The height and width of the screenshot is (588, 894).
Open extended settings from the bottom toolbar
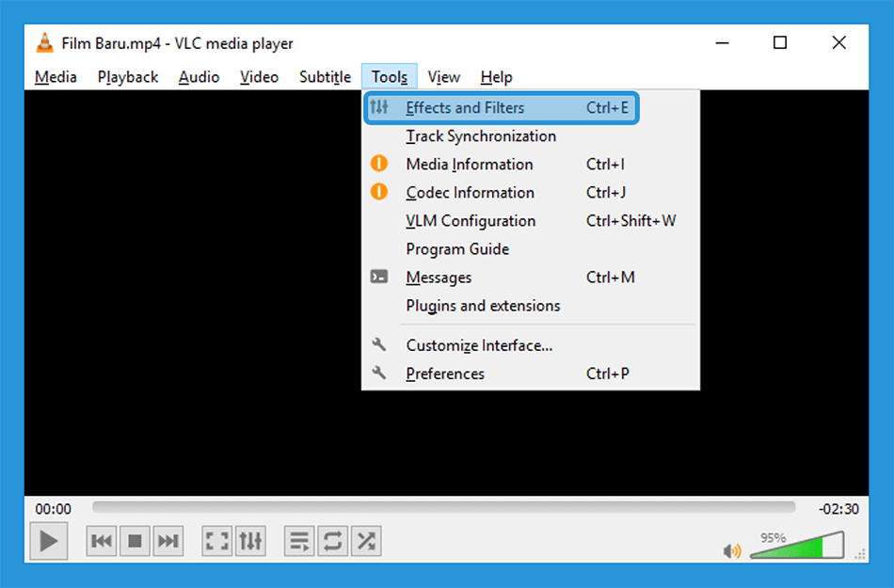point(251,541)
